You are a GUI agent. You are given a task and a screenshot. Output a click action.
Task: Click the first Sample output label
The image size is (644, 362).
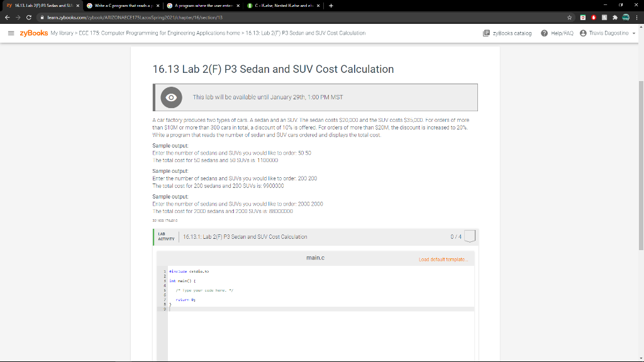170,146
